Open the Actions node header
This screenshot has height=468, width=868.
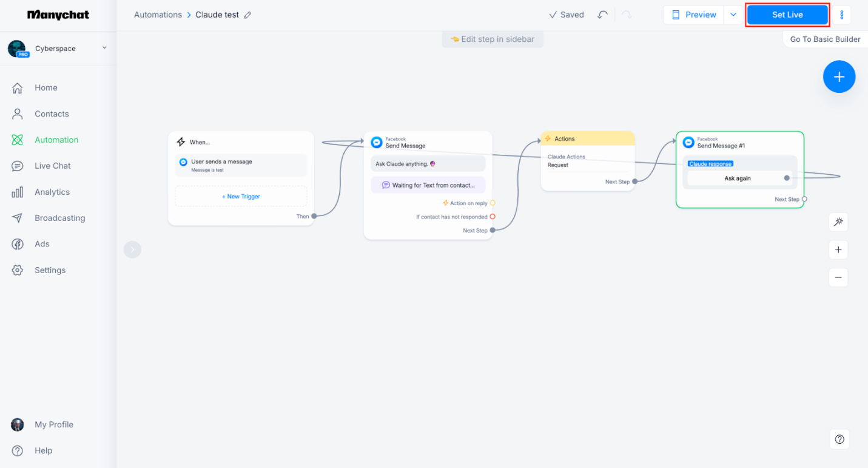pyautogui.click(x=588, y=138)
